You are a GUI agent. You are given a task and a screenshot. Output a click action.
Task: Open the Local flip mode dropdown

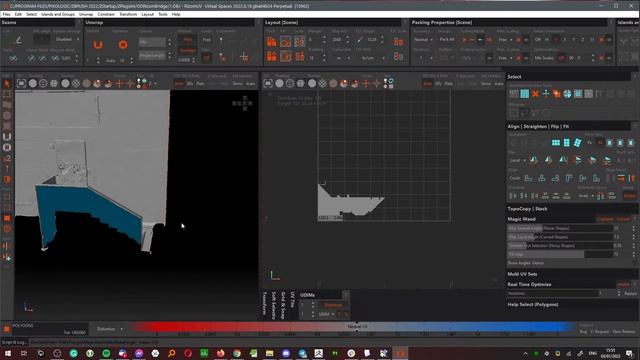click(x=517, y=160)
